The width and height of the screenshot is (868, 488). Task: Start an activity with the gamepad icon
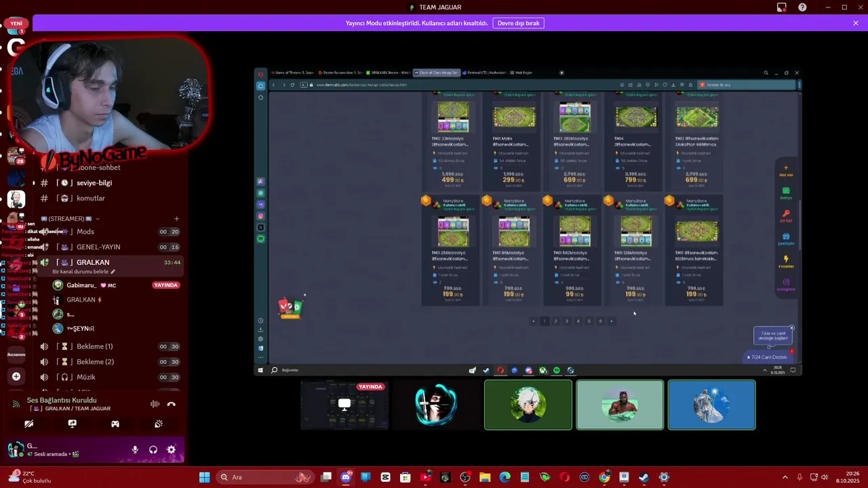click(115, 424)
